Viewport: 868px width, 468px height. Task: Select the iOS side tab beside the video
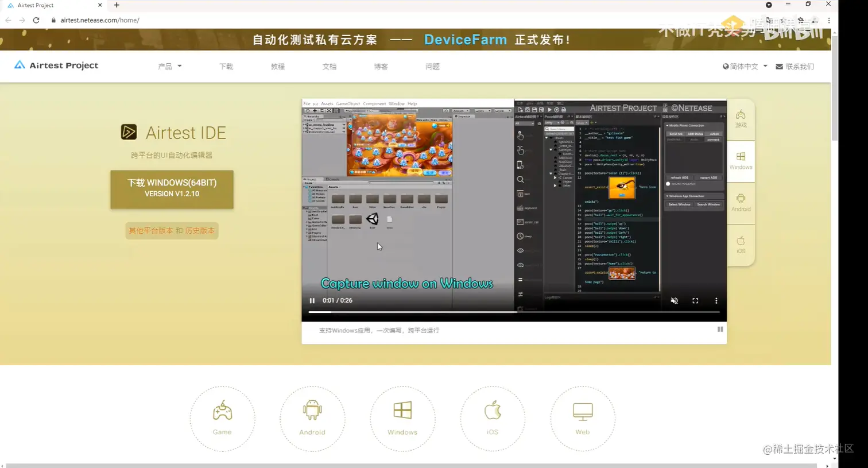tap(741, 245)
